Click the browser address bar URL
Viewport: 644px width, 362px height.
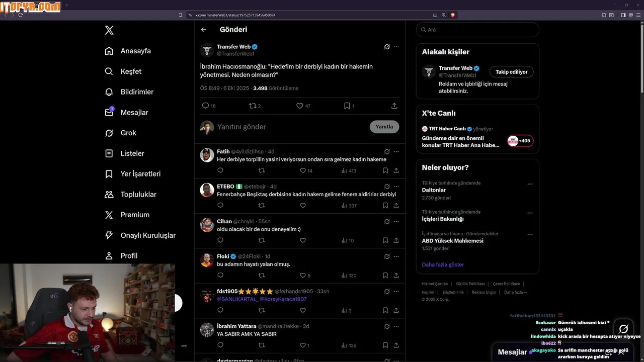(x=235, y=15)
